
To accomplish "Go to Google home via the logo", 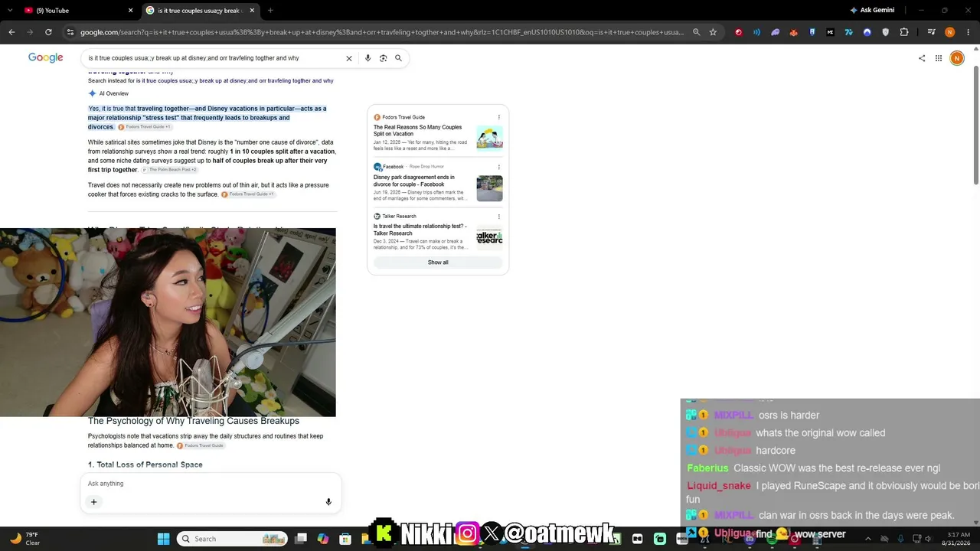I will click(x=46, y=58).
